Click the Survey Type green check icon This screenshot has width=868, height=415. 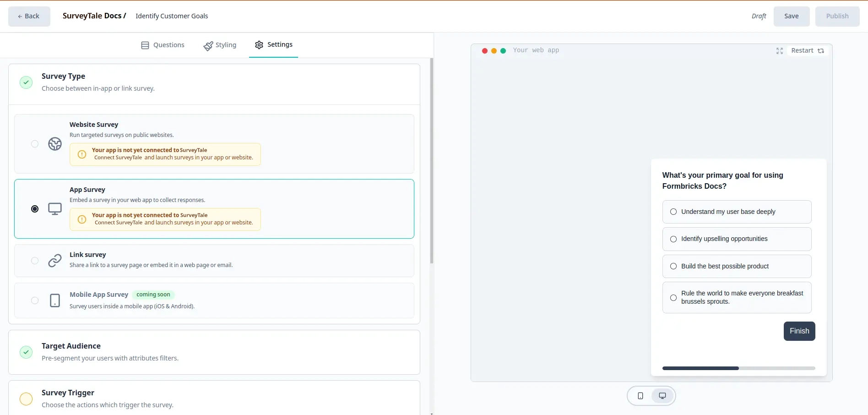click(26, 82)
